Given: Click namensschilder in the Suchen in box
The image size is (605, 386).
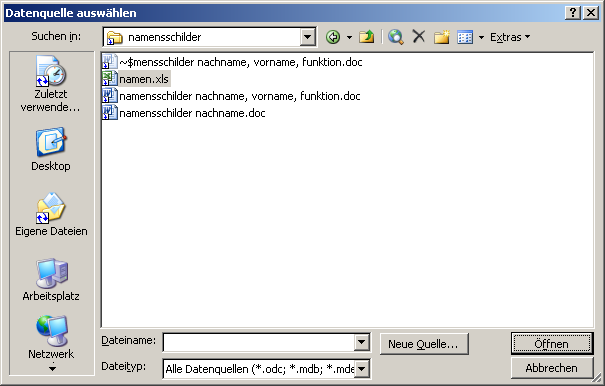Looking at the screenshot, I should [165, 37].
